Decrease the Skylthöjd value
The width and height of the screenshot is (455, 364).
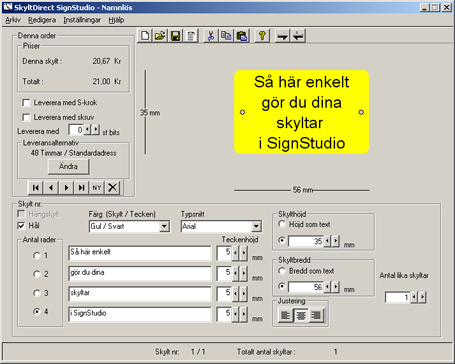tap(328, 240)
